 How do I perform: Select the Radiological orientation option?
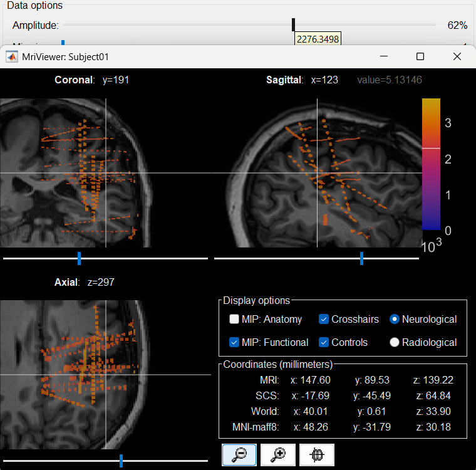(395, 342)
